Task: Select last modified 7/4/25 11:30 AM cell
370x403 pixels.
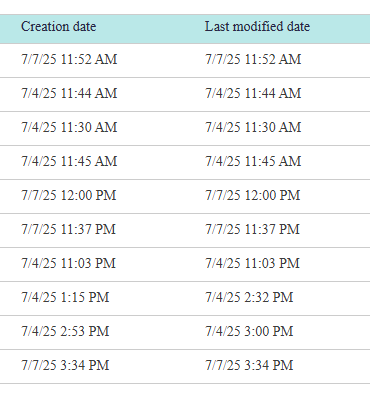Action: (x=253, y=127)
